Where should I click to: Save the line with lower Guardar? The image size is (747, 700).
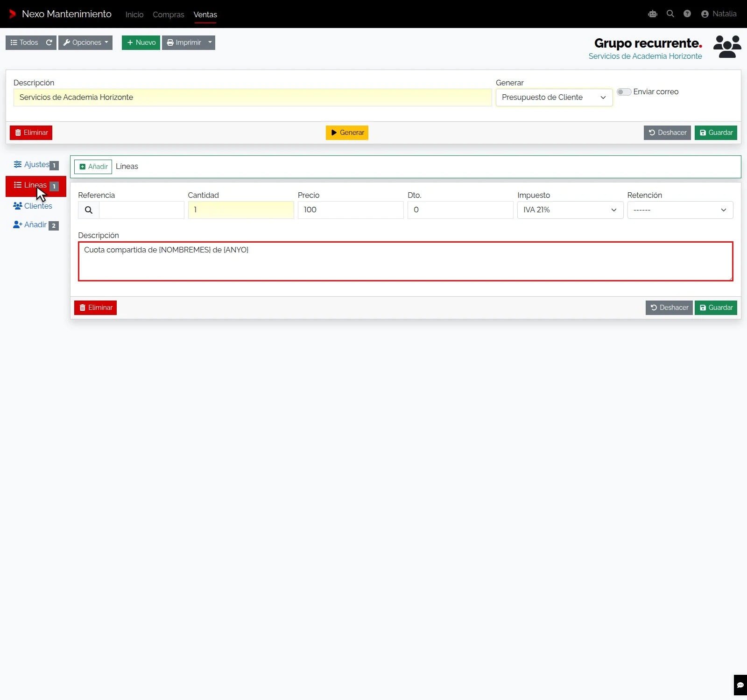(x=716, y=308)
